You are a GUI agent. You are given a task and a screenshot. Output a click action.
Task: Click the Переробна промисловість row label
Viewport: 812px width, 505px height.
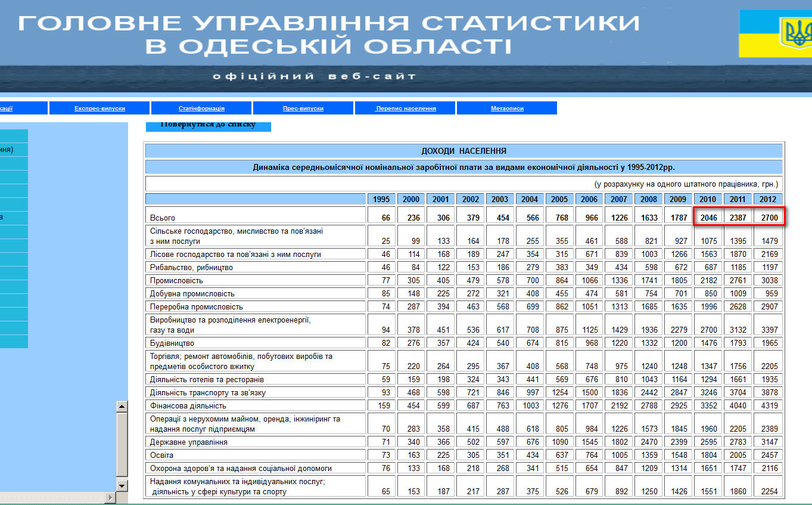(197, 306)
